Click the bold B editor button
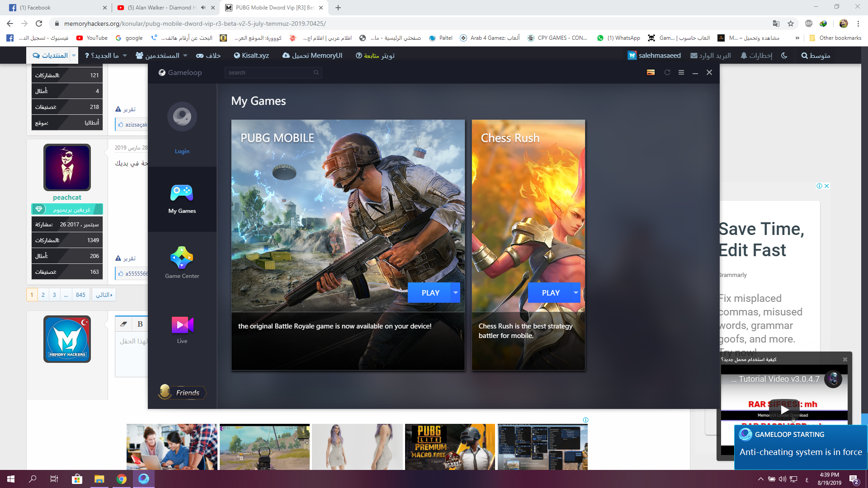Screen dimensions: 868x488 (x=140, y=324)
